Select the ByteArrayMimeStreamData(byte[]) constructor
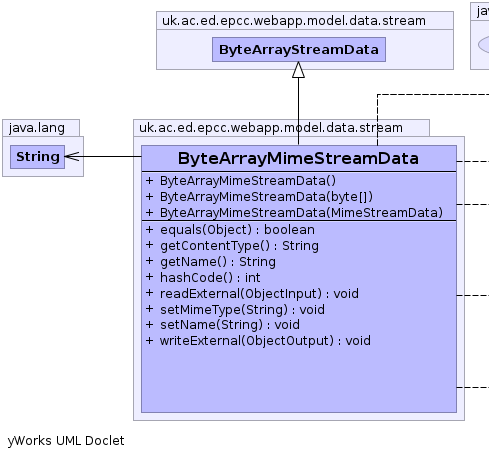 (x=259, y=197)
